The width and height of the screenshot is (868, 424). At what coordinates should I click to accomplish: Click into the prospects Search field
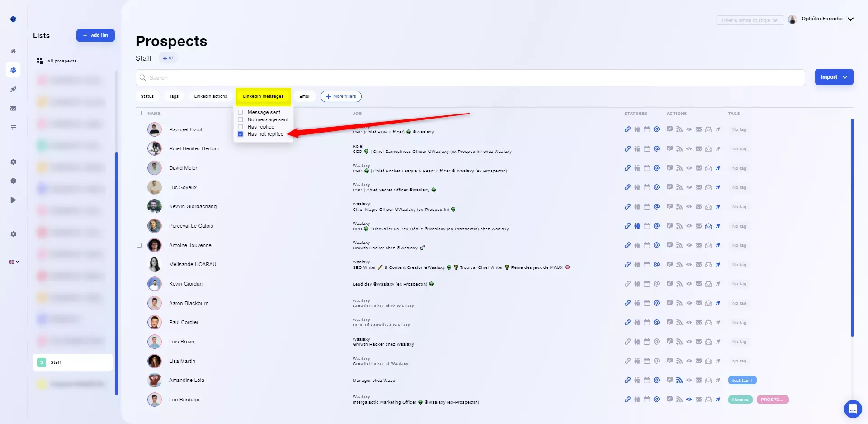pyautogui.click(x=470, y=77)
